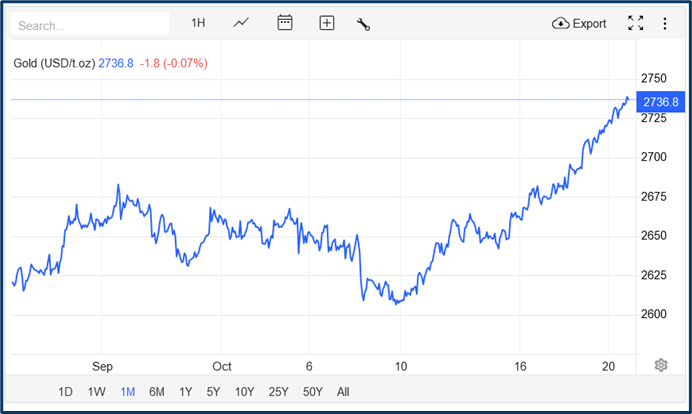Select the 50Y time range
This screenshot has width=692, height=414.
click(312, 392)
